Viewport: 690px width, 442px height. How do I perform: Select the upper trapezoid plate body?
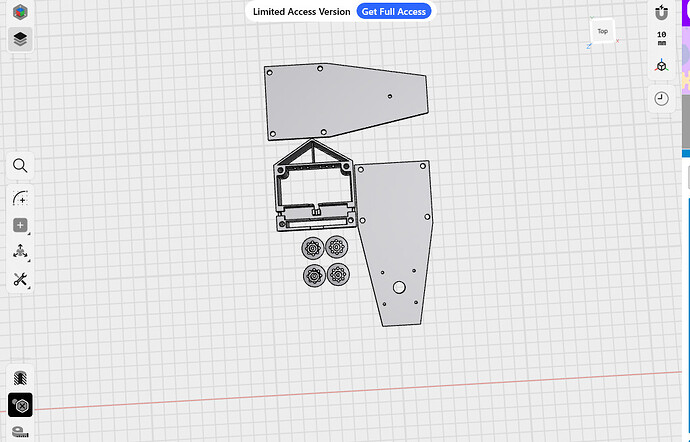346,101
